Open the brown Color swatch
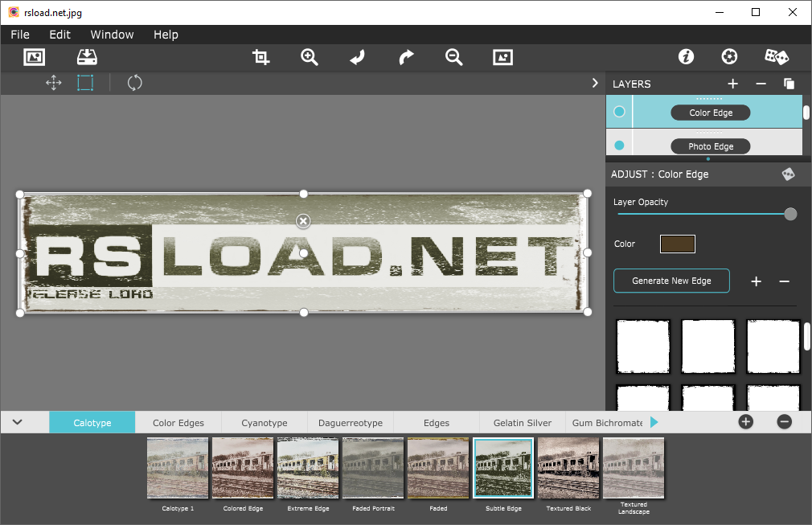The image size is (812, 525). tap(678, 244)
